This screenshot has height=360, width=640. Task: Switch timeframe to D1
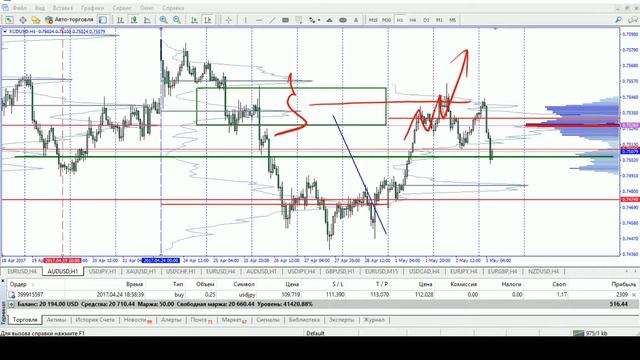coord(426,20)
